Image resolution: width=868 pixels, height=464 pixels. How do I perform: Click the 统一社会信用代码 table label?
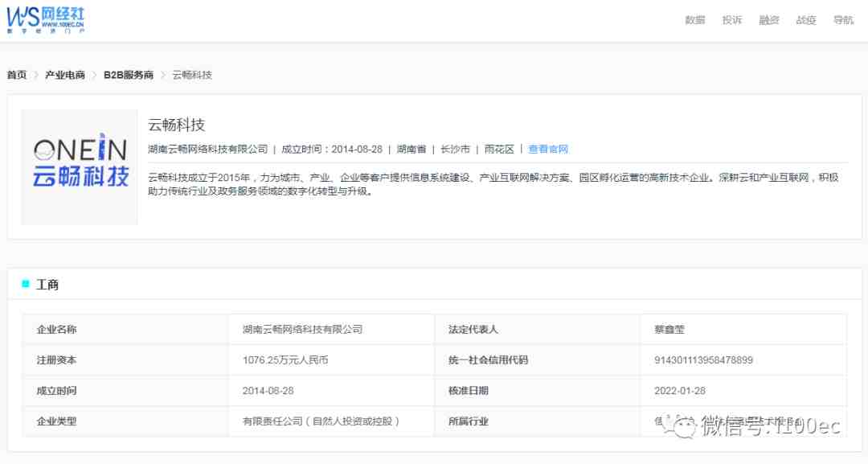coord(489,360)
